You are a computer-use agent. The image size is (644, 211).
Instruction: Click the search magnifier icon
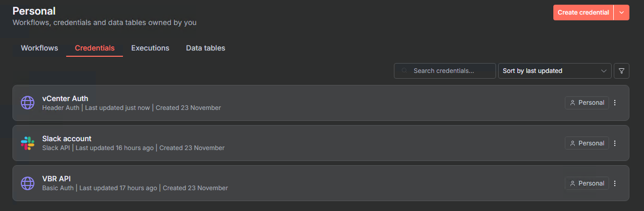point(404,71)
